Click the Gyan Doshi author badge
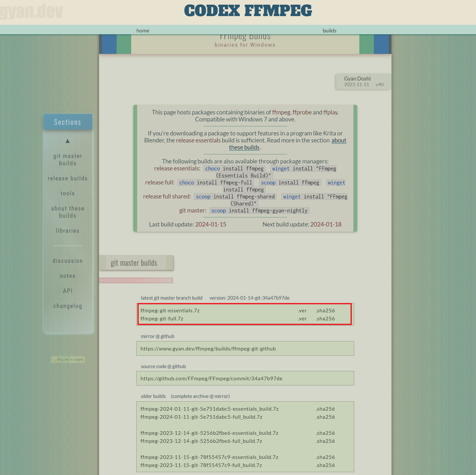The image size is (476, 475). 363,81
